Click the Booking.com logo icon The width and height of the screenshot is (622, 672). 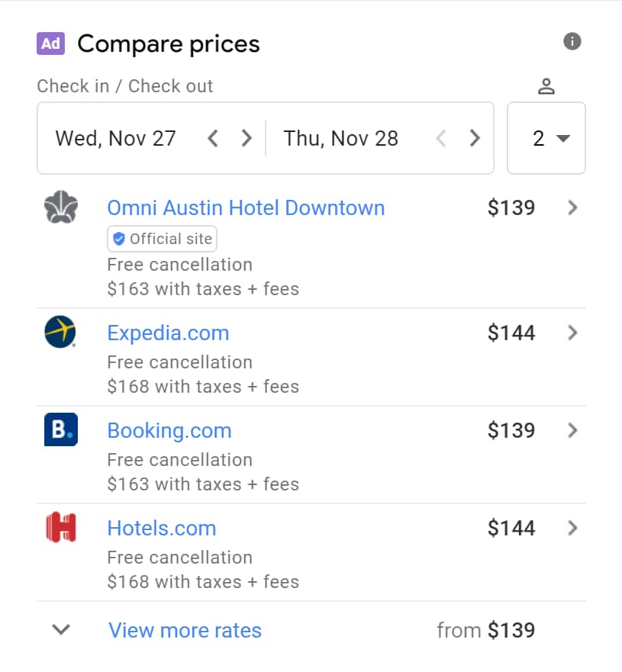coord(61,430)
